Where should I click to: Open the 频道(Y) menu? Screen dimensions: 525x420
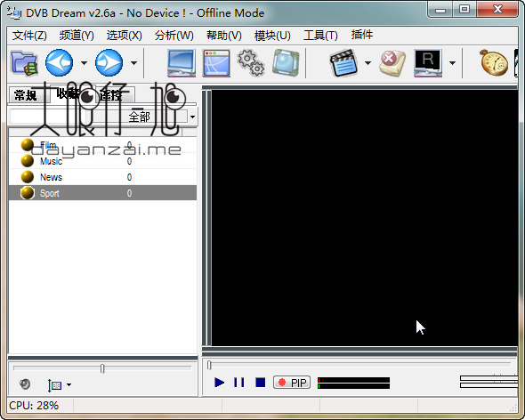click(77, 35)
